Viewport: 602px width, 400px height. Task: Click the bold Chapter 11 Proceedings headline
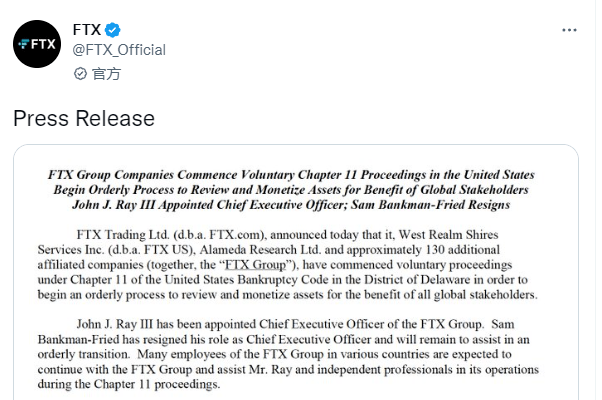pyautogui.click(x=296, y=173)
